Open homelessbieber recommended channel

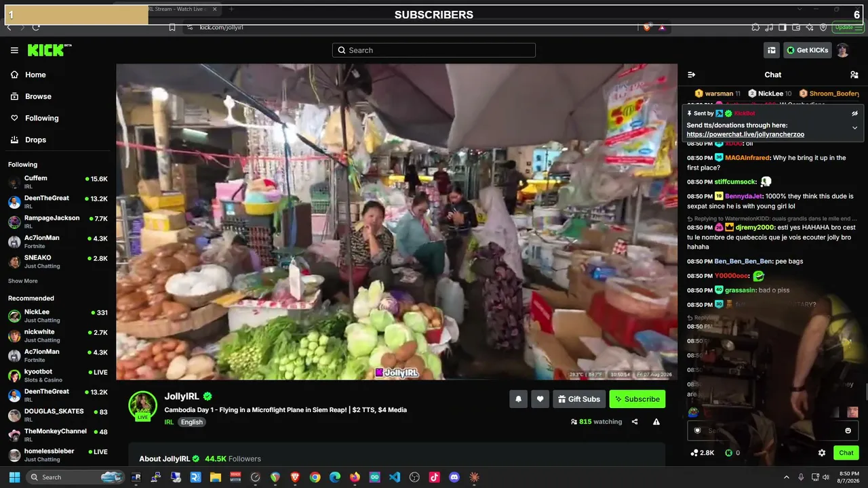point(58,455)
